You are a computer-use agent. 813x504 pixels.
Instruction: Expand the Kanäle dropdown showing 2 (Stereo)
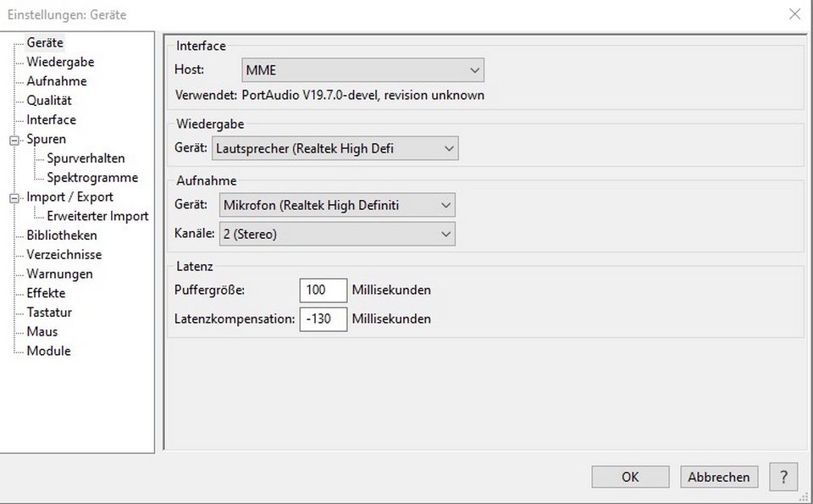tap(336, 234)
